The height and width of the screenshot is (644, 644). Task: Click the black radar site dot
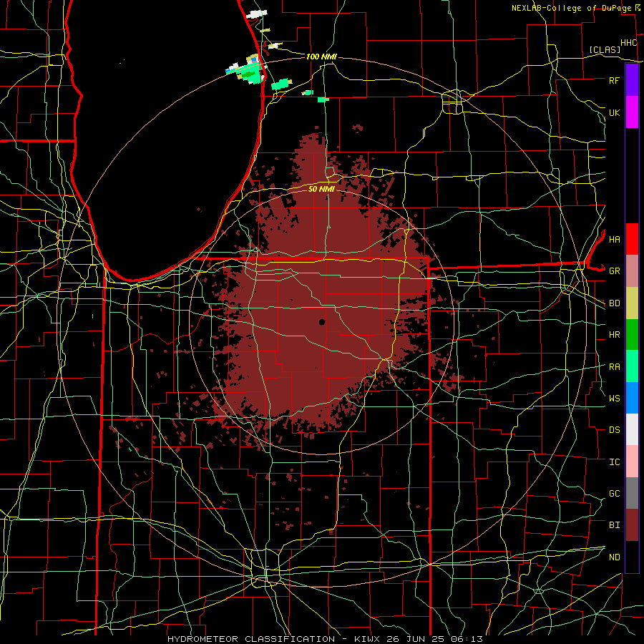(322, 322)
